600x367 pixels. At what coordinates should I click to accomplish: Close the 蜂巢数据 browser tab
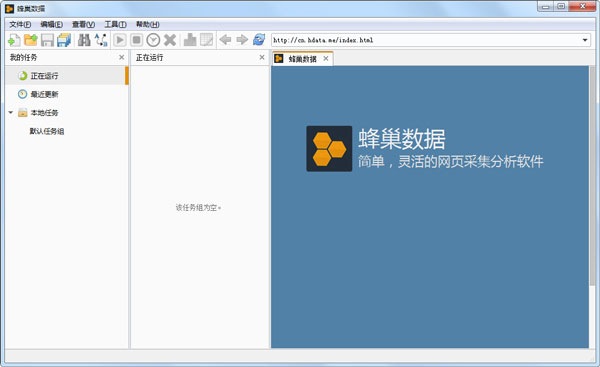(x=326, y=59)
